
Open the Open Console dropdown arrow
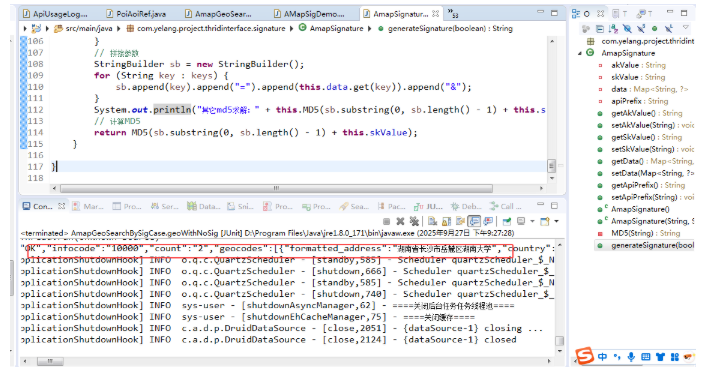tap(557, 221)
